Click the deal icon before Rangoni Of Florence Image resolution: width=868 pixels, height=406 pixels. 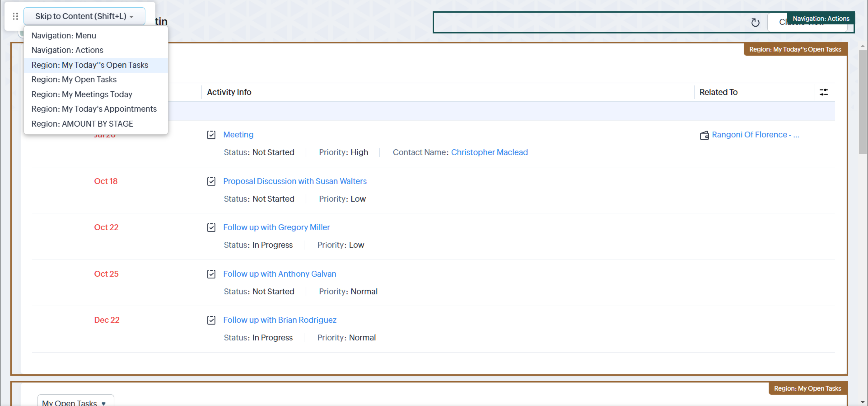[x=704, y=135]
